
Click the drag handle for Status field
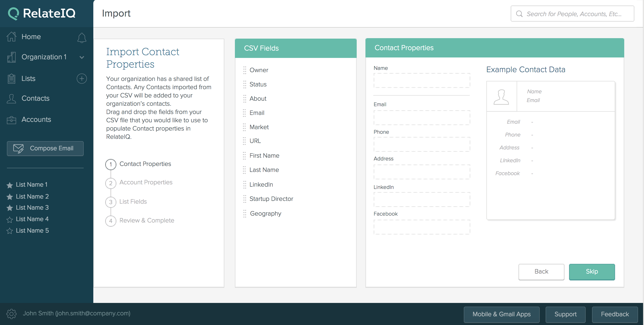(x=245, y=85)
